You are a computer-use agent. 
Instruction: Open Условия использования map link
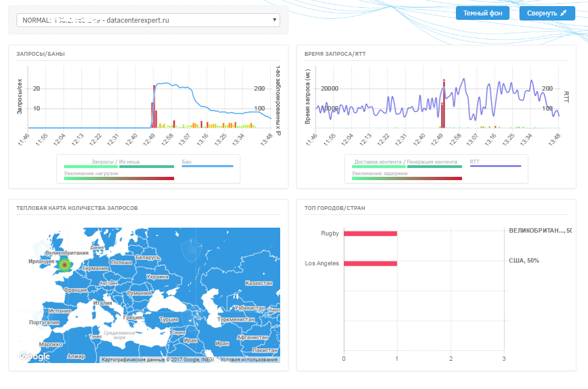[249, 359]
